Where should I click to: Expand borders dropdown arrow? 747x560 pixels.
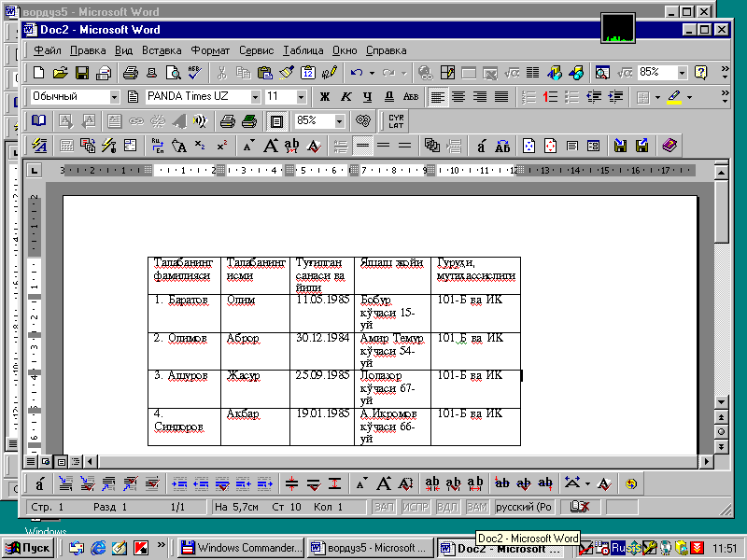pyautogui.click(x=657, y=97)
